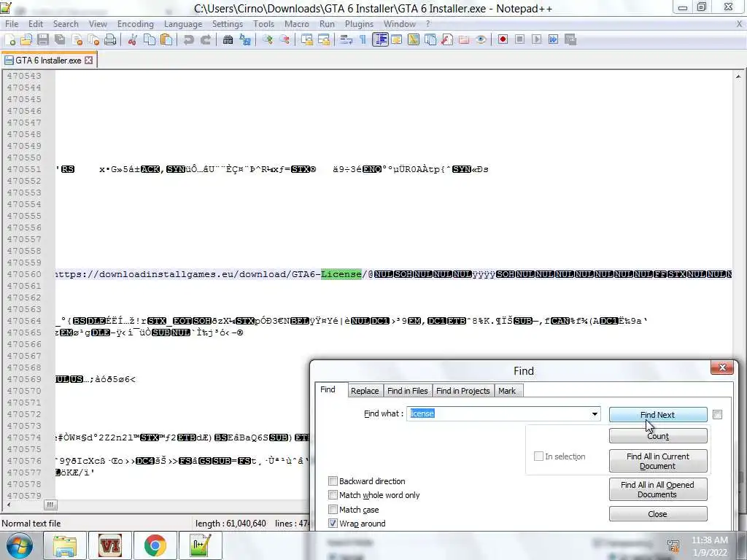Open File Explorer from the taskbar
Viewport: 747px width, 560px height.
[x=65, y=545]
